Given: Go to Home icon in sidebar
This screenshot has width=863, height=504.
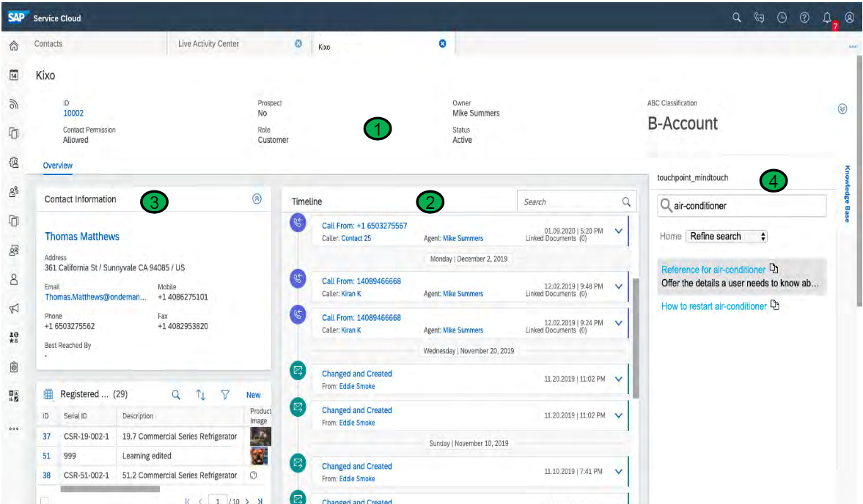Looking at the screenshot, I should coord(14,45).
